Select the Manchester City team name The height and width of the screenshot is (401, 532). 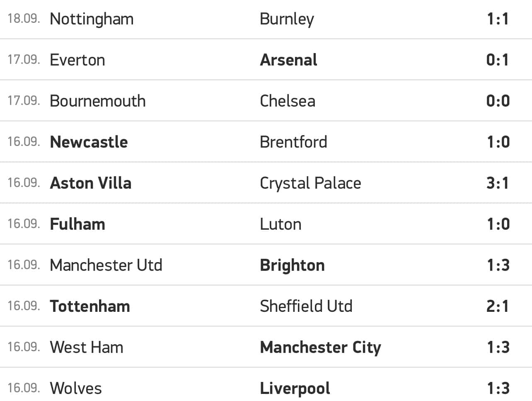click(320, 348)
